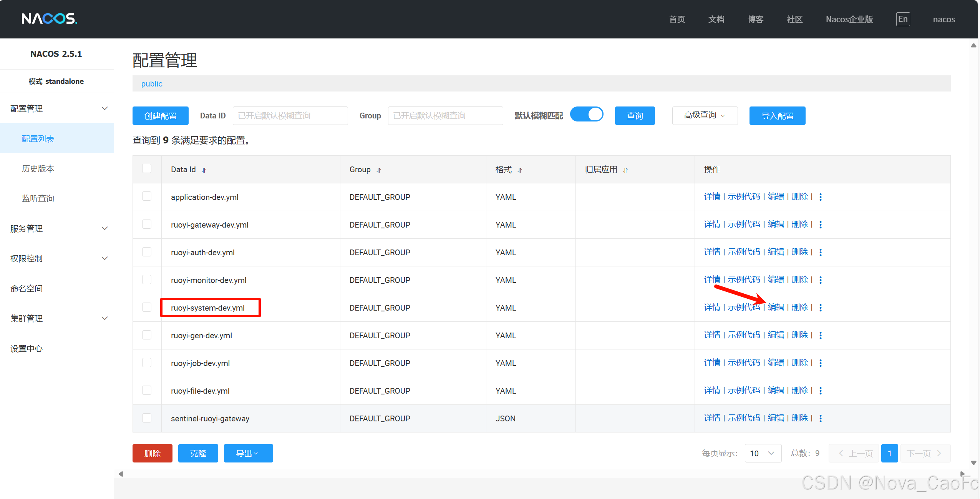The image size is (980, 499).
Task: View 详情 for application-dev.yml
Action: (712, 196)
